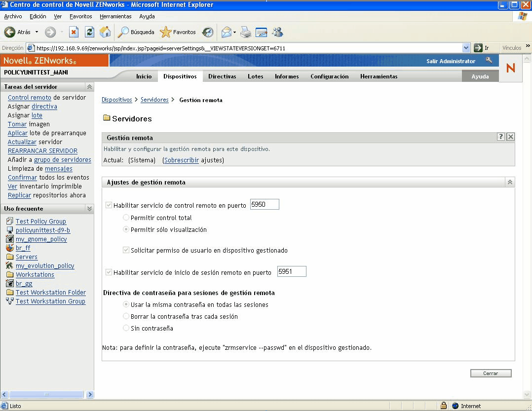Open Atrás history dropdown arrow
This screenshot has width=532, height=411.
[37, 32]
